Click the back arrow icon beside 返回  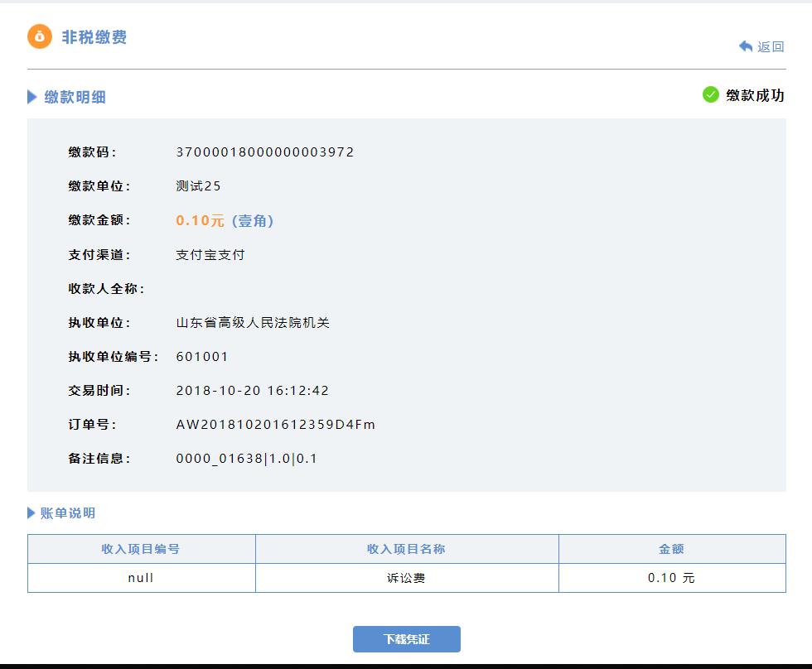(745, 46)
